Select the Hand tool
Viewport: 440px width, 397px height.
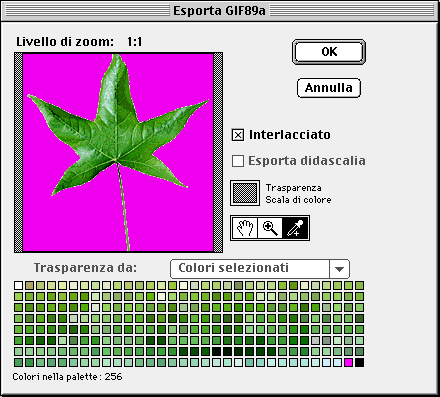[244, 228]
